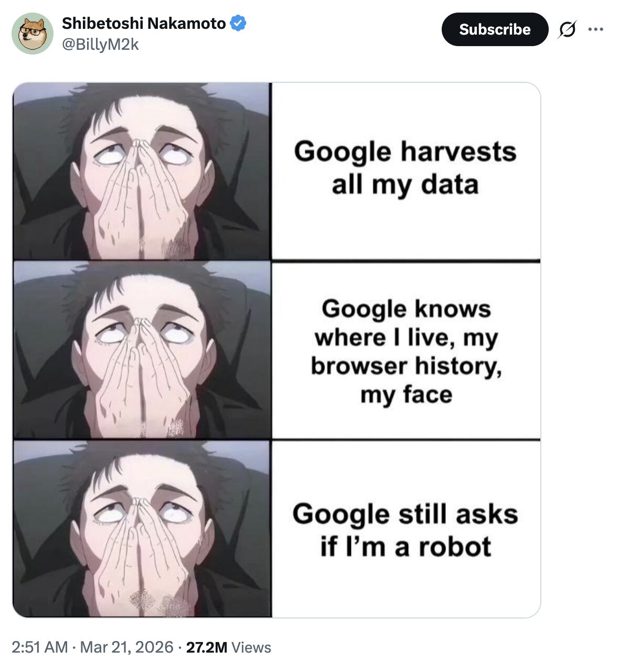
Task: Click the "my face" text in the meme
Action: tap(406, 395)
